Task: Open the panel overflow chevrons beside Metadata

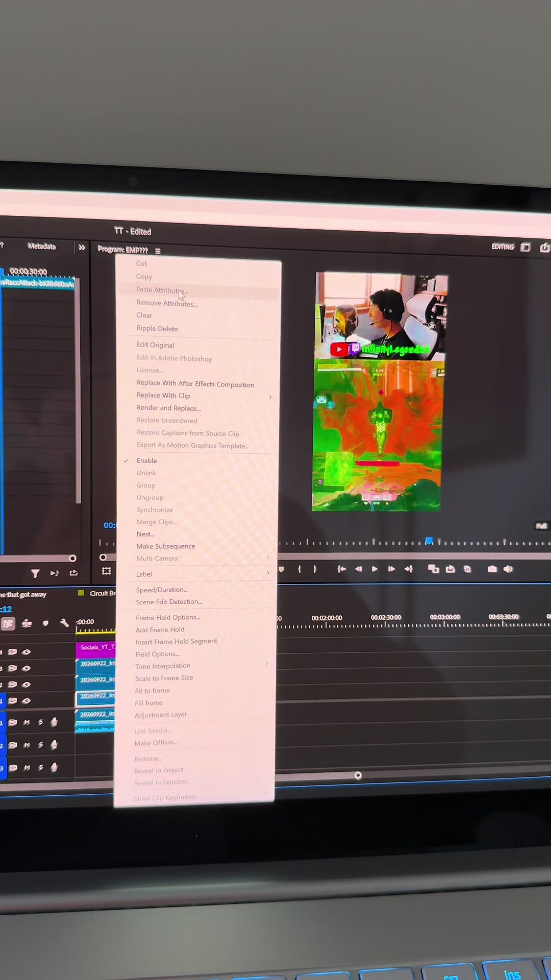Action: [x=82, y=248]
